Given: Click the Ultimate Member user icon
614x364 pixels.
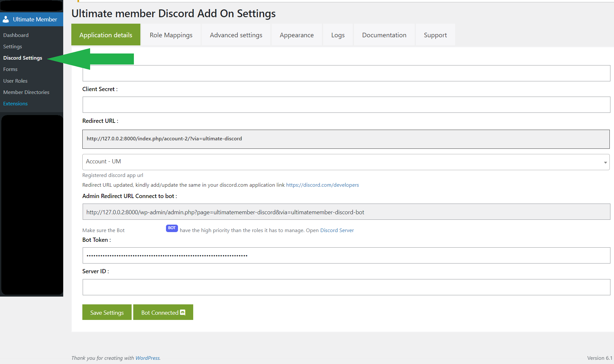Looking at the screenshot, I should click(6, 19).
